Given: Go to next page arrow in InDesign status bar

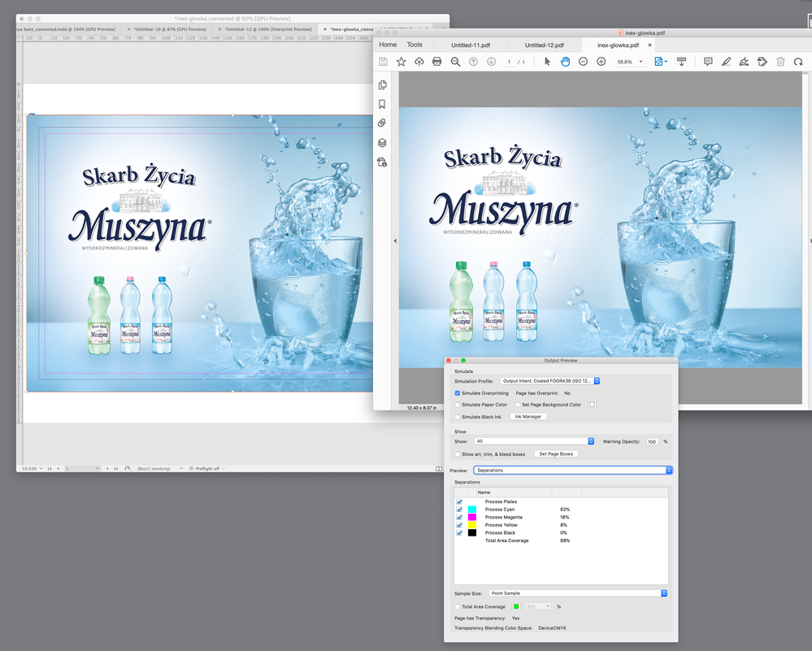Looking at the screenshot, I should pos(108,468).
